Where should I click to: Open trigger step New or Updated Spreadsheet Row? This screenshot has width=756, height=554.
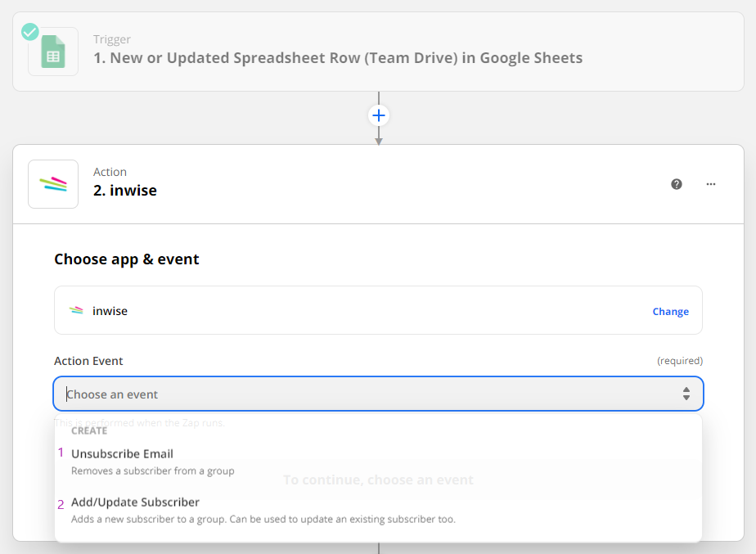[379, 52]
